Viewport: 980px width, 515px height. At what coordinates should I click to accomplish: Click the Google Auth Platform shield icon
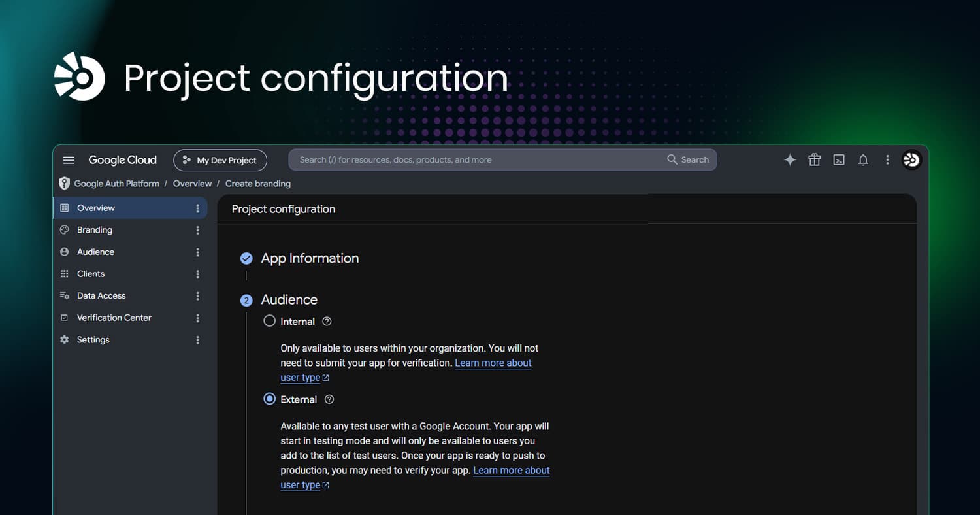tap(64, 184)
